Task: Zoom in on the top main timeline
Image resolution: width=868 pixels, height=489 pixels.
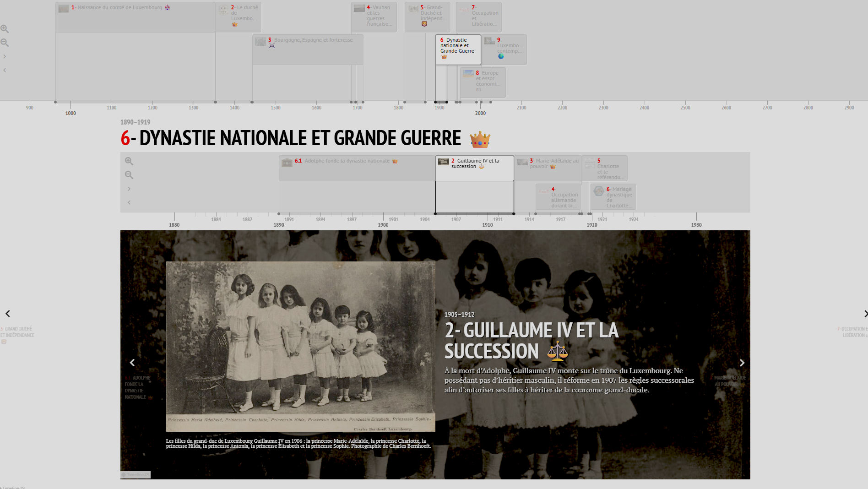Action: pyautogui.click(x=5, y=29)
